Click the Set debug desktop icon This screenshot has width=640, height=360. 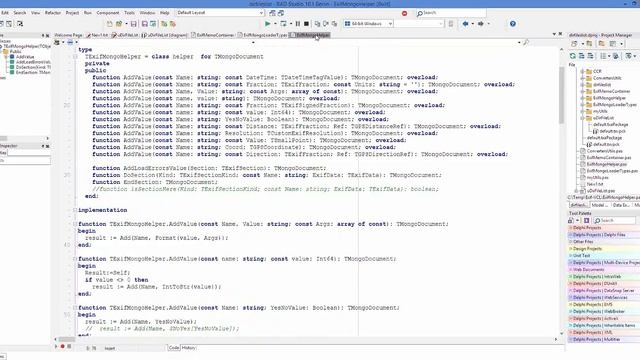pos(281,13)
